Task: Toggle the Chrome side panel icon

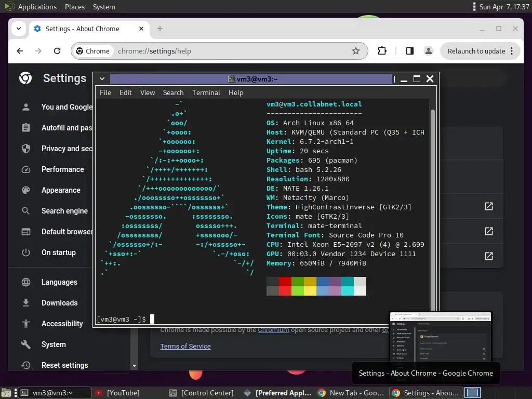Action: [410, 51]
